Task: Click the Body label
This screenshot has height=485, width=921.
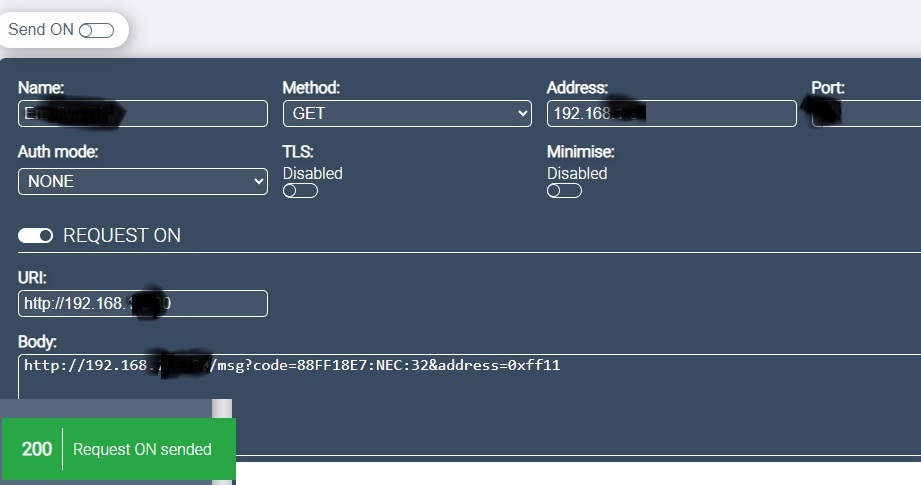Action: [38, 342]
